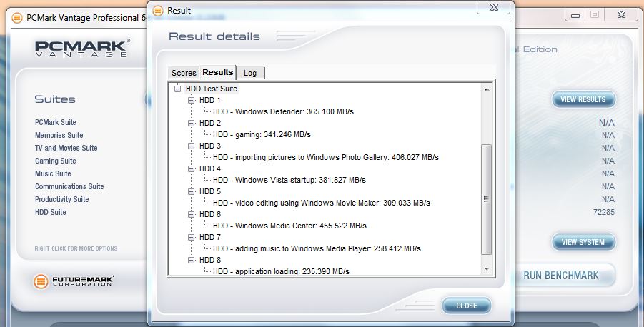Choose the Gaming Suite entry
Image resolution: width=644 pixels, height=327 pixels.
[x=56, y=161]
